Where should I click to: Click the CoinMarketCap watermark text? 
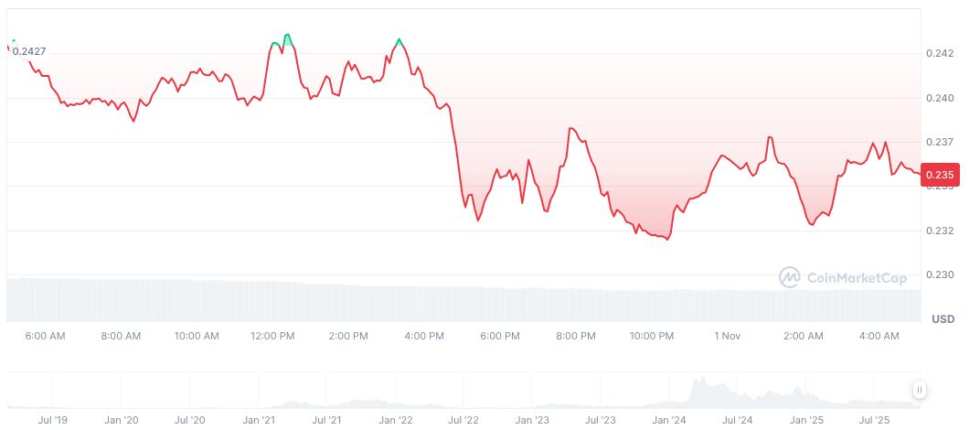tap(855, 277)
